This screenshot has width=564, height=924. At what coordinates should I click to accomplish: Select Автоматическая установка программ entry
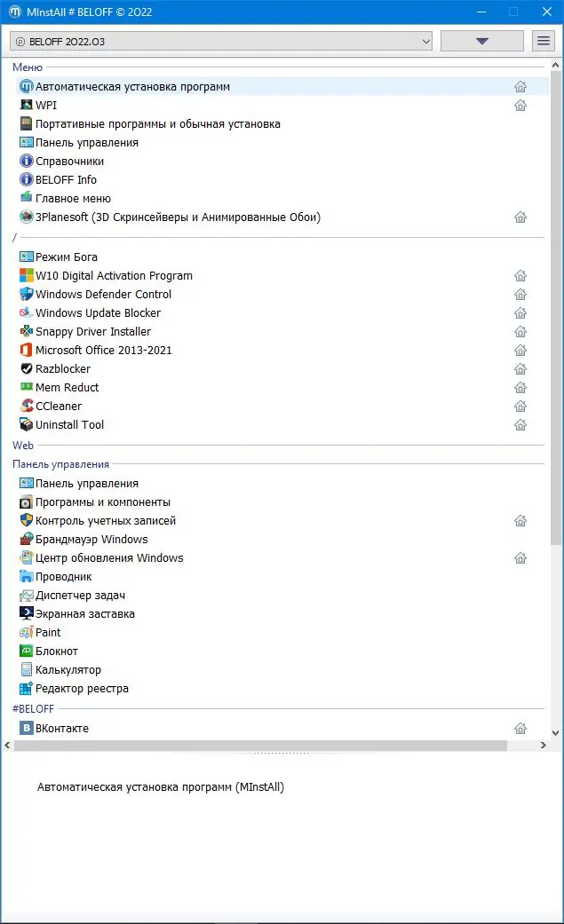[x=132, y=87]
